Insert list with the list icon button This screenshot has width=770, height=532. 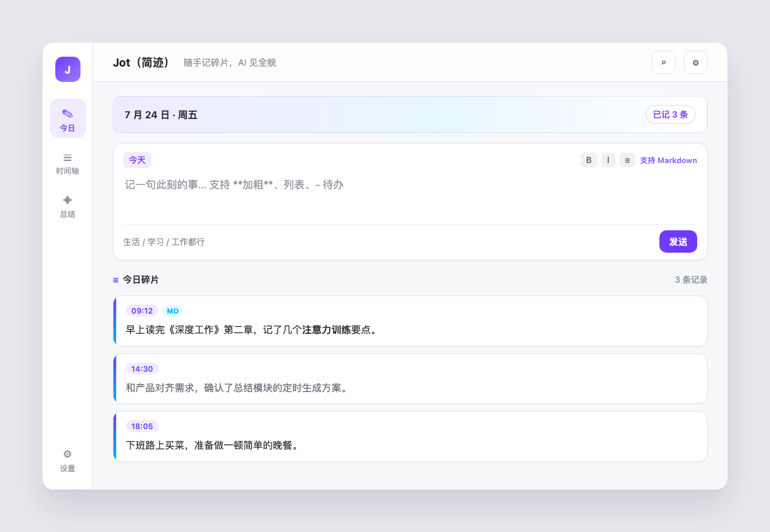(627, 160)
